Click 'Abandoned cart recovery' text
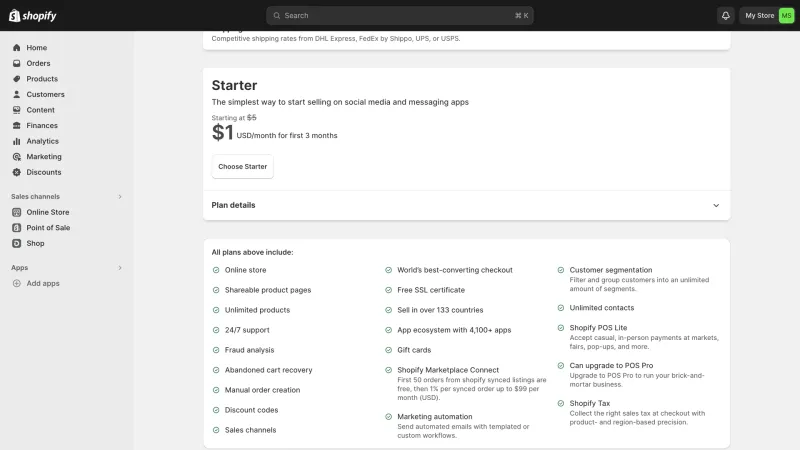The width and height of the screenshot is (800, 450). click(x=268, y=370)
